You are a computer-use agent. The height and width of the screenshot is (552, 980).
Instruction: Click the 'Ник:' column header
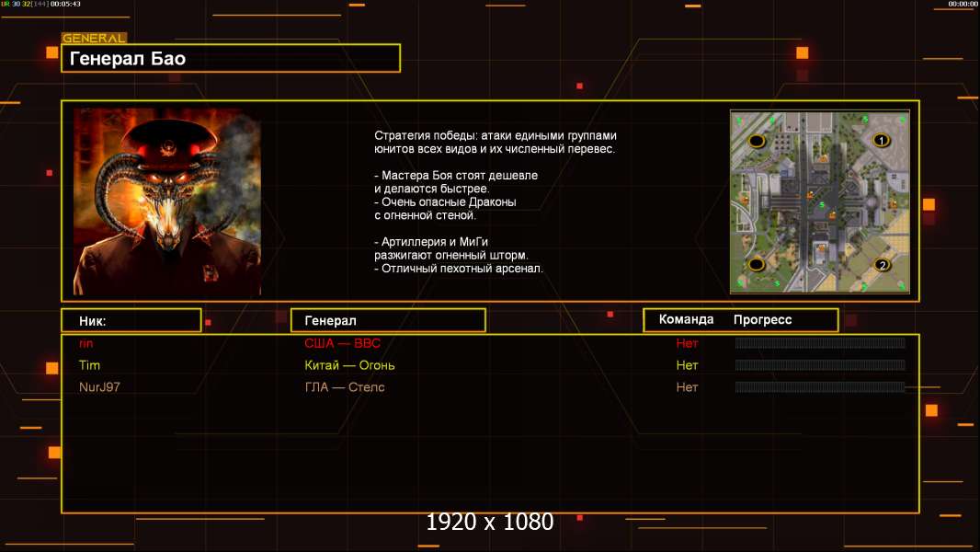pos(131,321)
